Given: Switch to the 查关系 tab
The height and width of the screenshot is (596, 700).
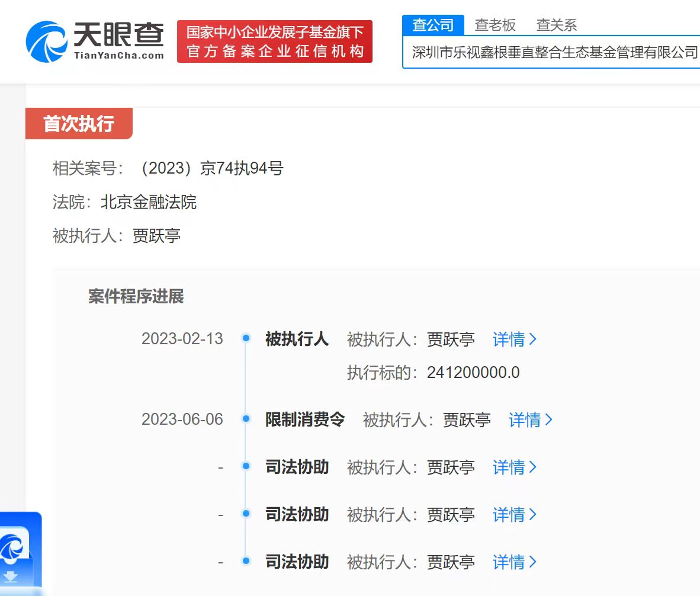Looking at the screenshot, I should click(x=555, y=25).
